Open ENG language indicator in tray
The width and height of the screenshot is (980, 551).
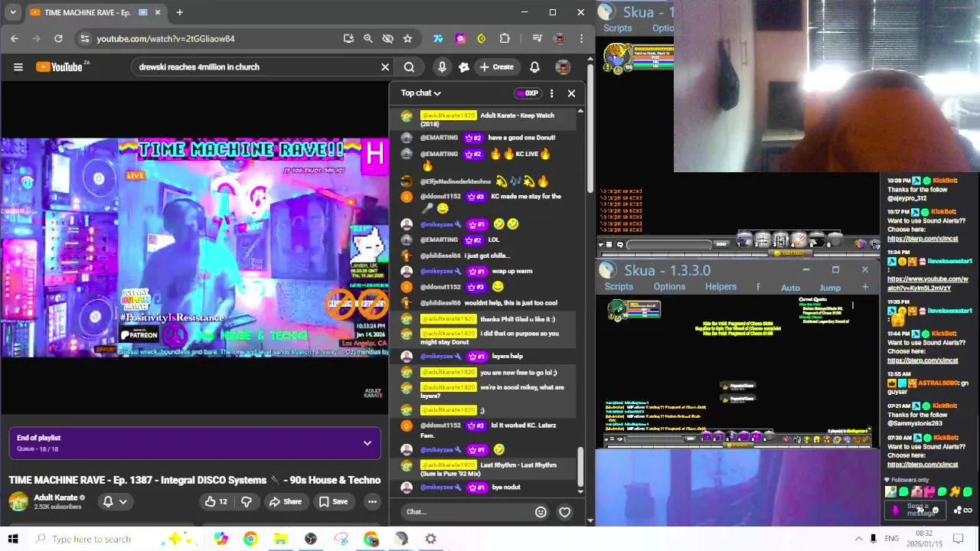tap(891, 539)
